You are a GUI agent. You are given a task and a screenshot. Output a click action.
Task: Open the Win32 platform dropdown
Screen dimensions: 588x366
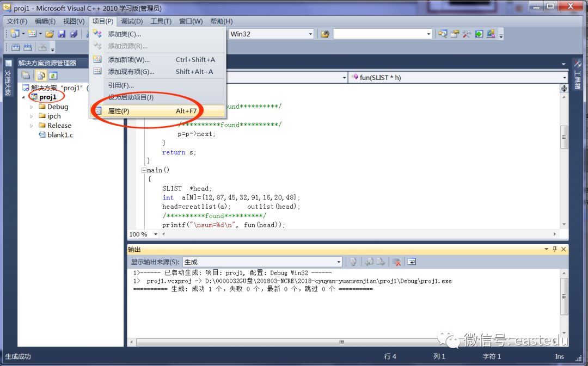click(310, 34)
